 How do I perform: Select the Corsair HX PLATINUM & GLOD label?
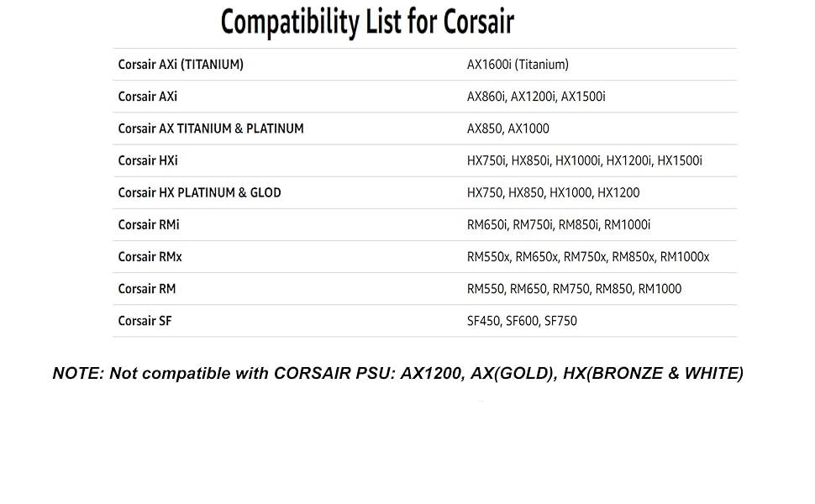pos(199,192)
